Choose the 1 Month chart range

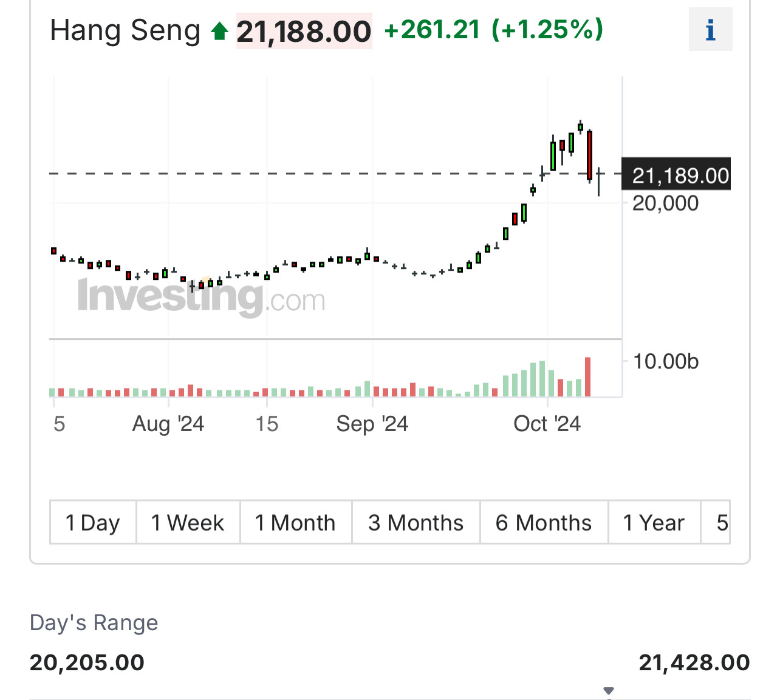point(295,522)
